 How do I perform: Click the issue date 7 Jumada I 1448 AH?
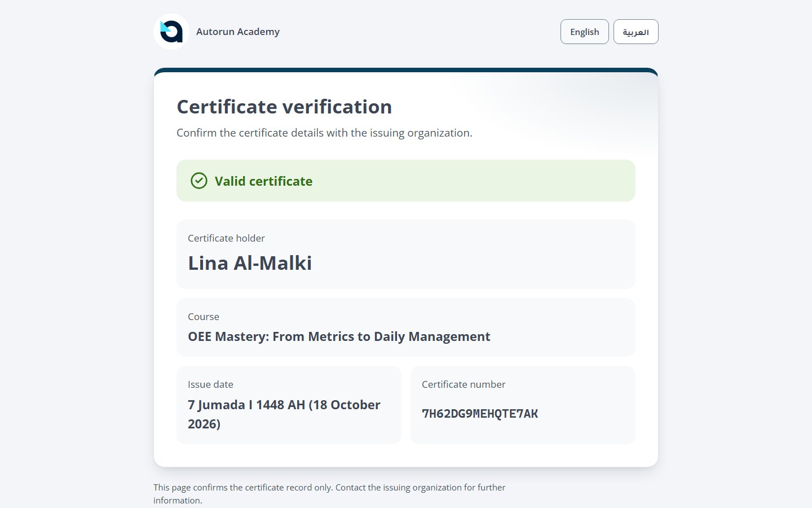(x=284, y=414)
